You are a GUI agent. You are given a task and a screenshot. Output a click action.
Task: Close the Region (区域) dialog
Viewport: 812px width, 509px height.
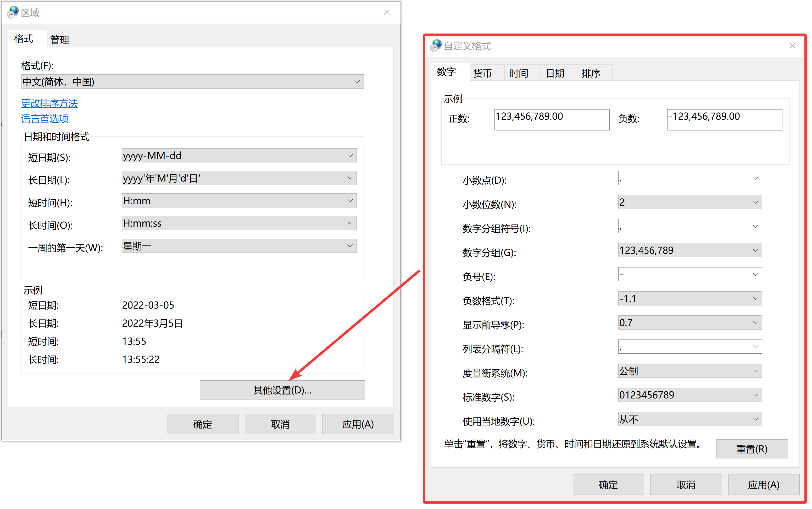coord(386,13)
